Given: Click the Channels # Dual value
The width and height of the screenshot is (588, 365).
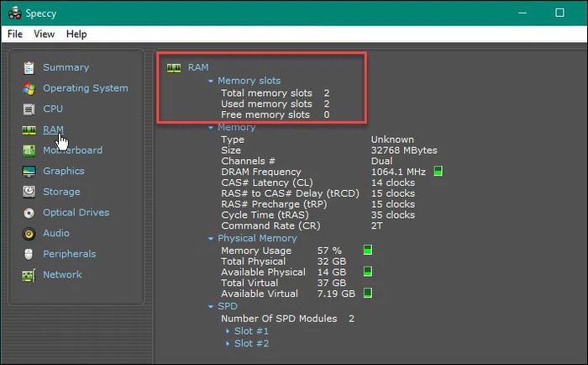Looking at the screenshot, I should click(381, 161).
